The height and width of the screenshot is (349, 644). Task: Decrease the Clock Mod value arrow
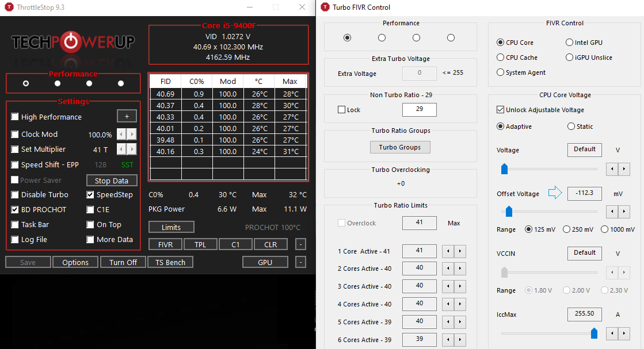[121, 134]
